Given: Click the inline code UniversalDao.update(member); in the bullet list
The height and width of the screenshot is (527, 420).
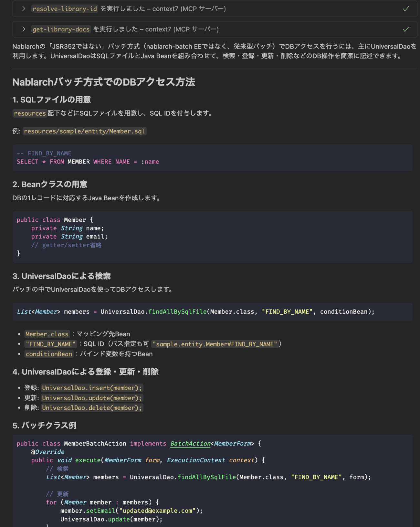Looking at the screenshot, I should (x=92, y=398).
